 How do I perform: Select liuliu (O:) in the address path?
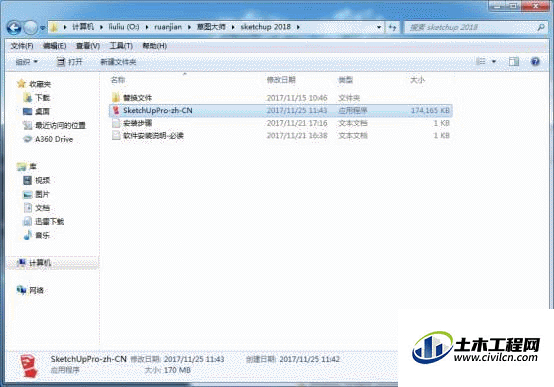(124, 27)
